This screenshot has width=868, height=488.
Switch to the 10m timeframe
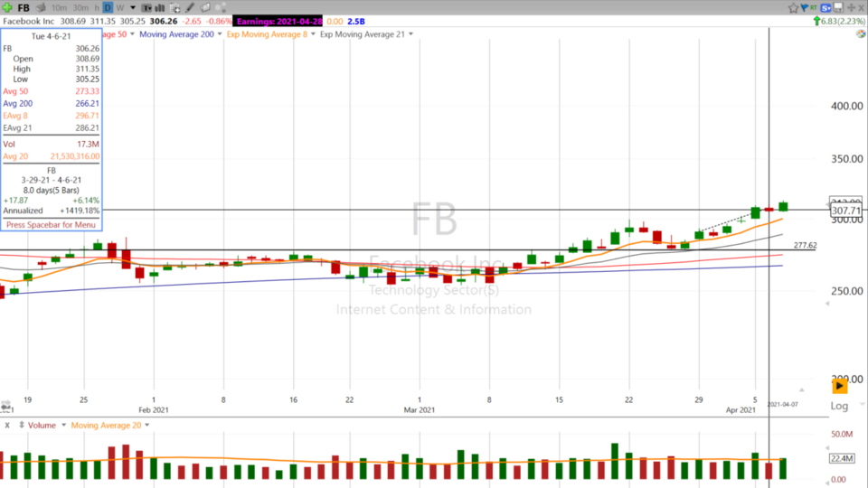[59, 8]
